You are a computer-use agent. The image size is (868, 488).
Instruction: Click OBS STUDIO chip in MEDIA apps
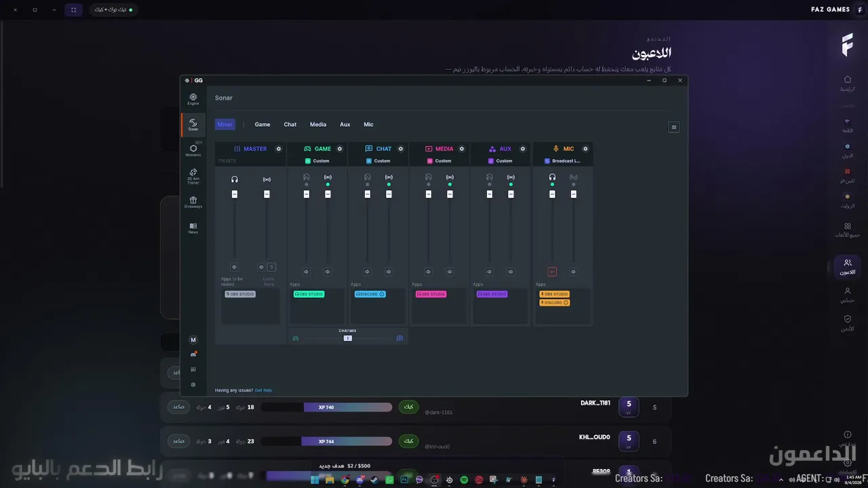pyautogui.click(x=431, y=294)
